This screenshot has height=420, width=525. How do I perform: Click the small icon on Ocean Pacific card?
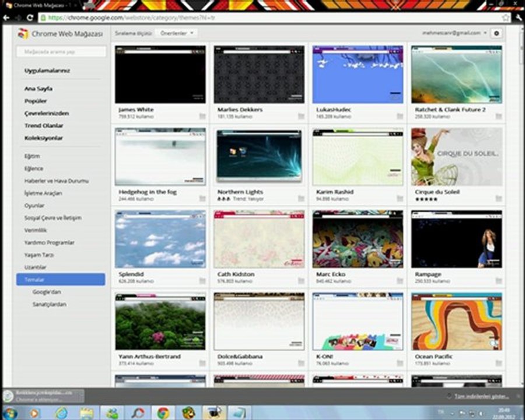[x=499, y=363]
